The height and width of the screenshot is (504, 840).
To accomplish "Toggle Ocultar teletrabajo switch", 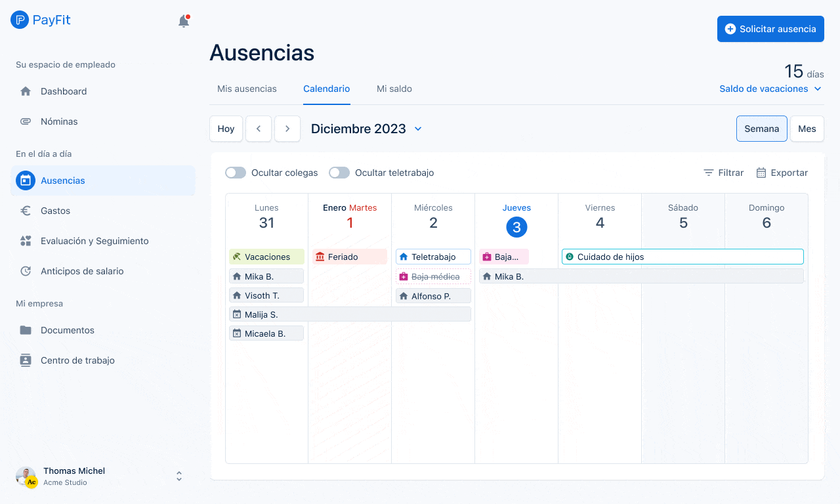I will [x=339, y=173].
